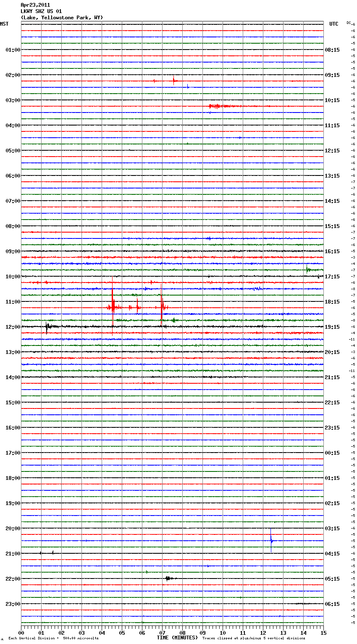Click the 14:15 UTC time label
Screen dimensions: 357x644
332,201
